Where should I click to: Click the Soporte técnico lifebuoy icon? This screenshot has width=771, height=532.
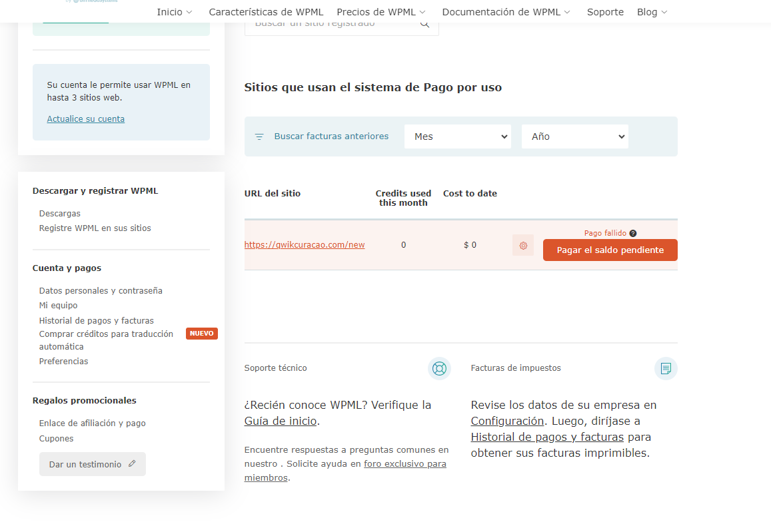click(439, 368)
